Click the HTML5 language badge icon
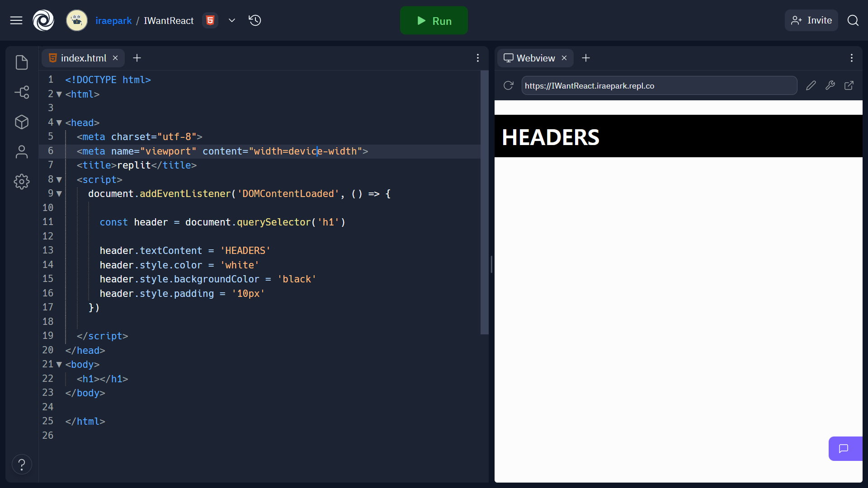Screen dimensions: 868x488 (x=210, y=20)
